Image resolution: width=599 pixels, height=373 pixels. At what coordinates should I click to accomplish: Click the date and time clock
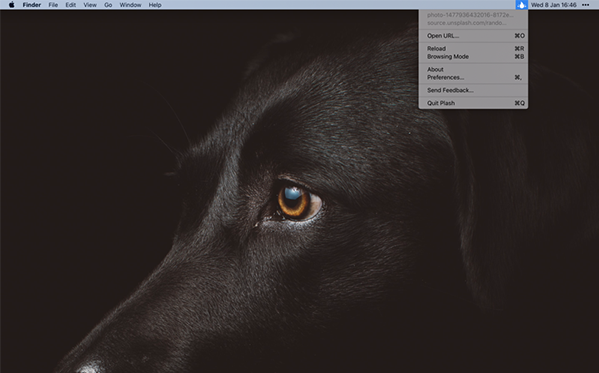554,5
